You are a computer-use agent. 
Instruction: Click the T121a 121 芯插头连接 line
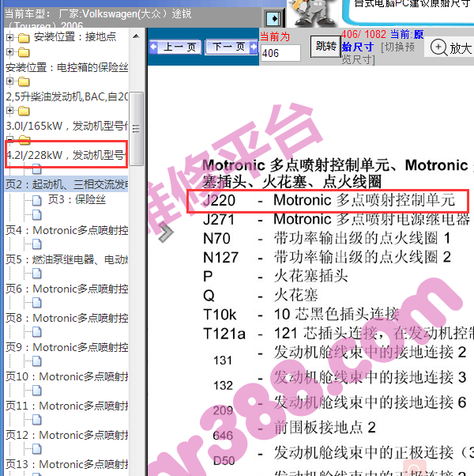(338, 334)
